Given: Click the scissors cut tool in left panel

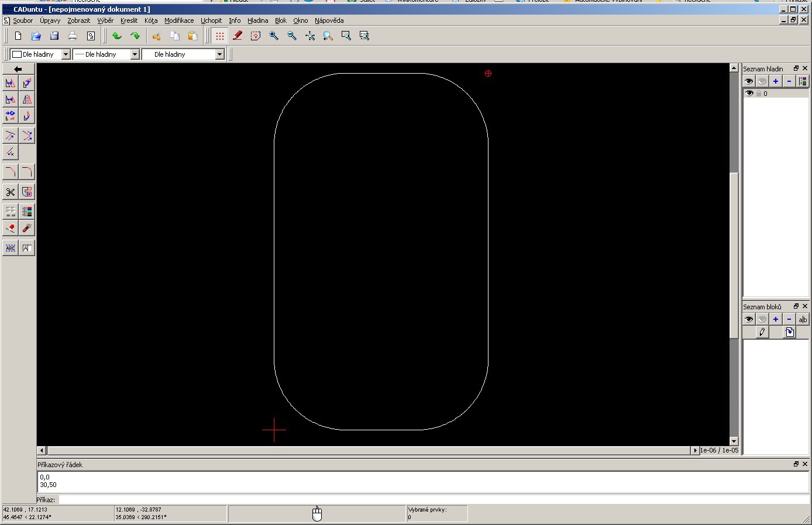Looking at the screenshot, I should click(11, 192).
